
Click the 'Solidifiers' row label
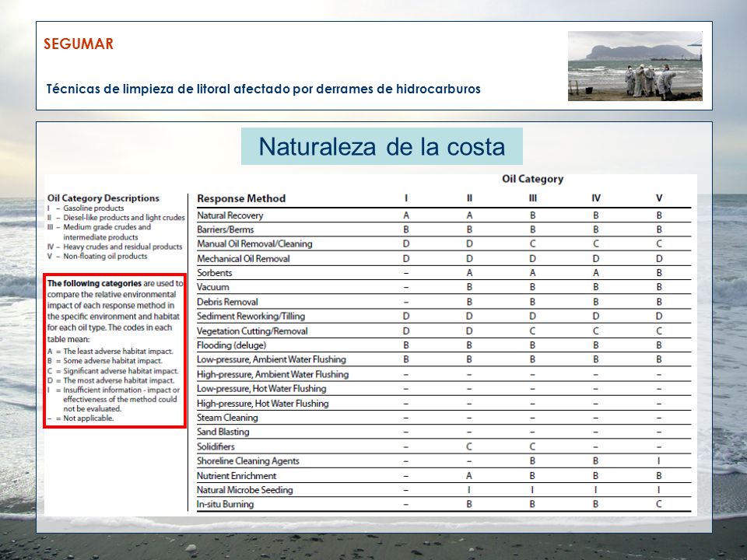click(x=216, y=446)
